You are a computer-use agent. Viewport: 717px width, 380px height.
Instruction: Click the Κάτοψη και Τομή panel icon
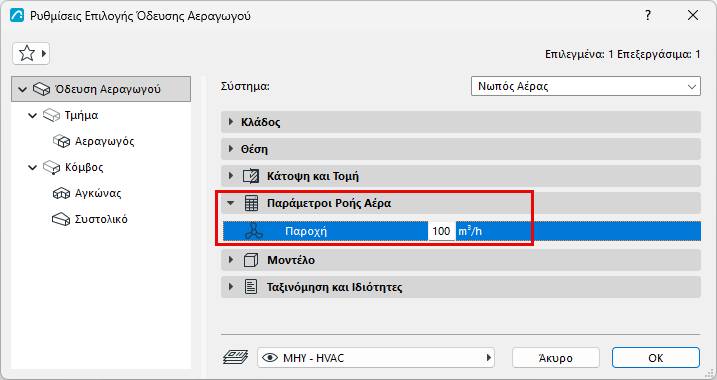coord(251,176)
